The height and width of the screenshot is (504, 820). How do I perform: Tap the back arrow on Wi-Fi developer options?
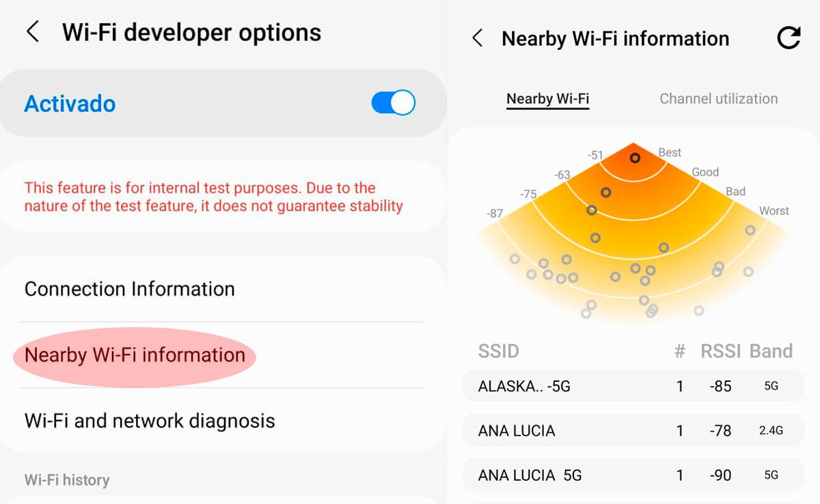click(x=33, y=31)
